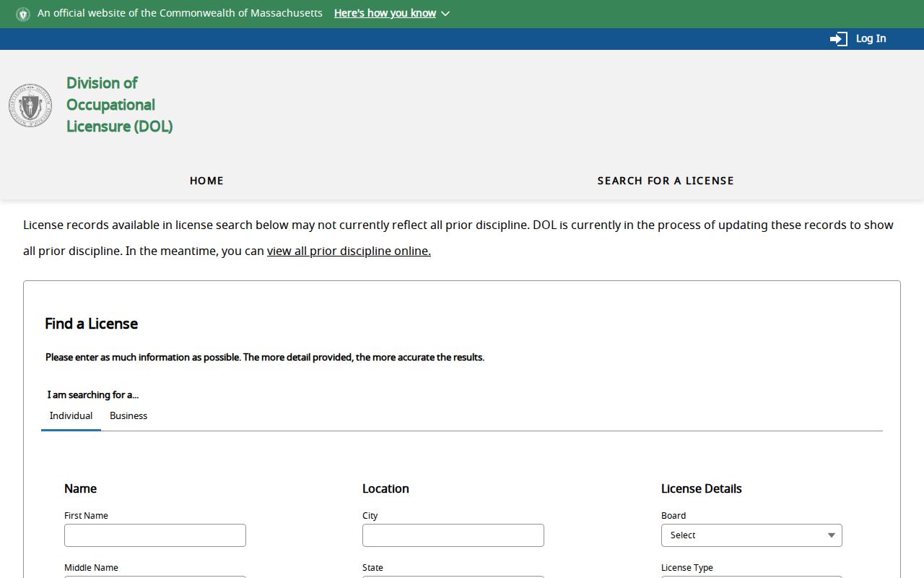Click the small Commonwealth seal in green banner
The image size is (924, 578).
tap(23, 14)
